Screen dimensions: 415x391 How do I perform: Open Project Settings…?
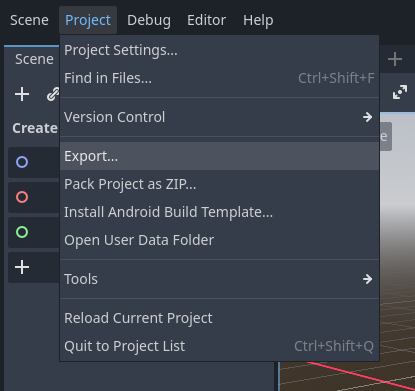219,50
